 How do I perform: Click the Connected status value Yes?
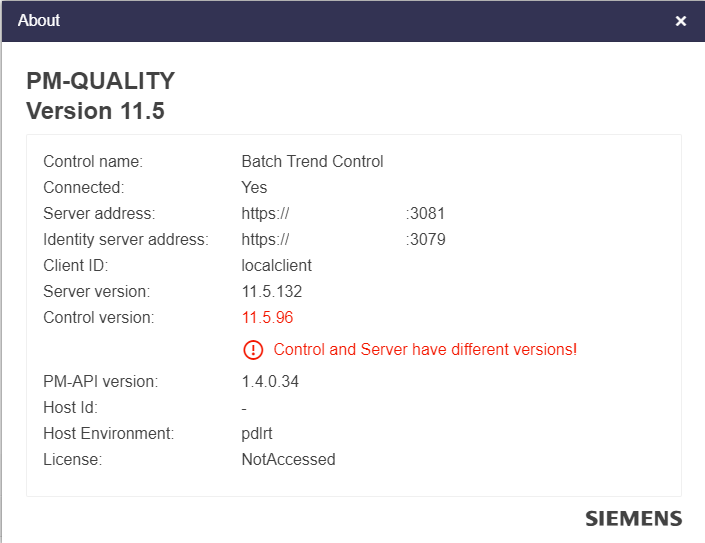click(x=254, y=188)
